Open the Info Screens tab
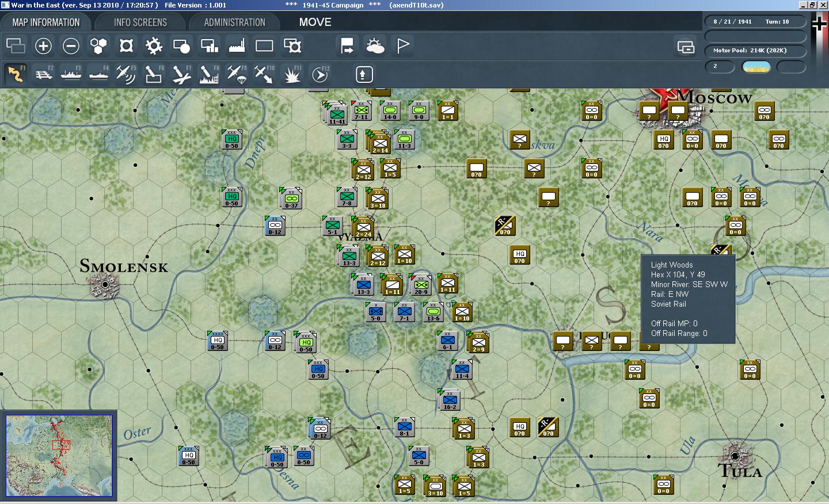Image resolution: width=829 pixels, height=504 pixels. (140, 22)
